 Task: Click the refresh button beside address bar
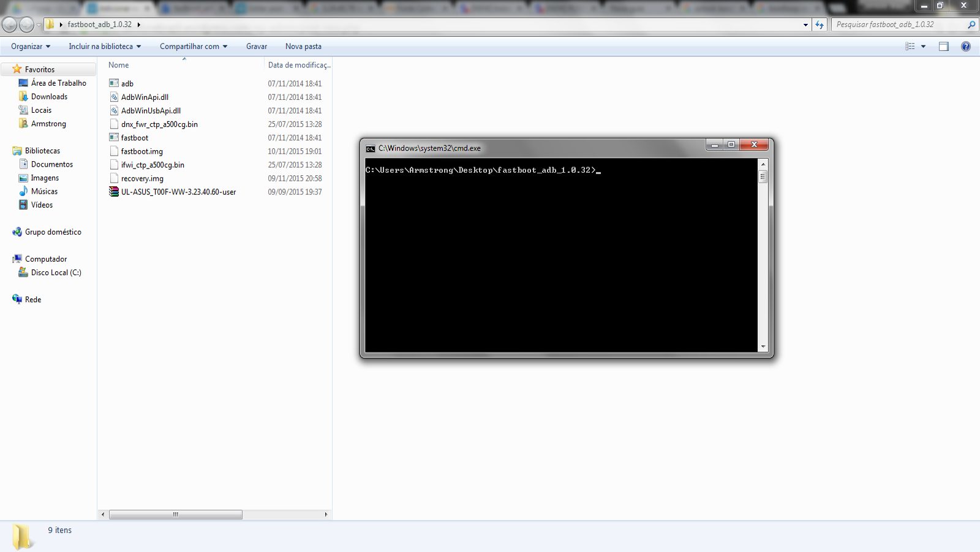click(x=820, y=25)
